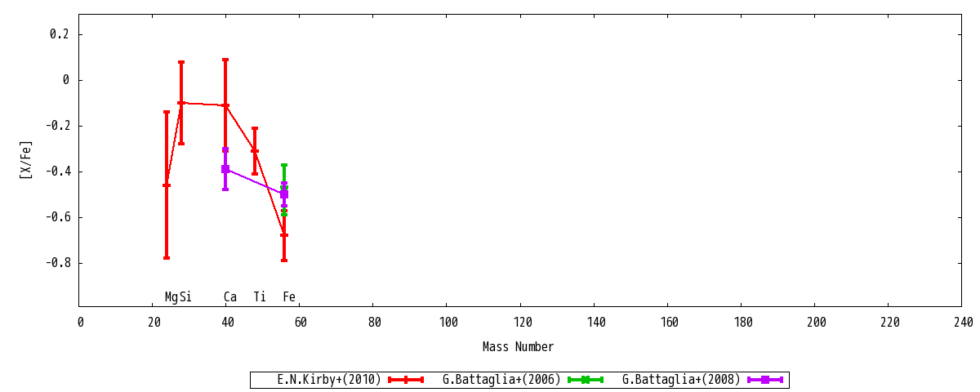
Task: Click the Ti element label
Action: (x=260, y=297)
